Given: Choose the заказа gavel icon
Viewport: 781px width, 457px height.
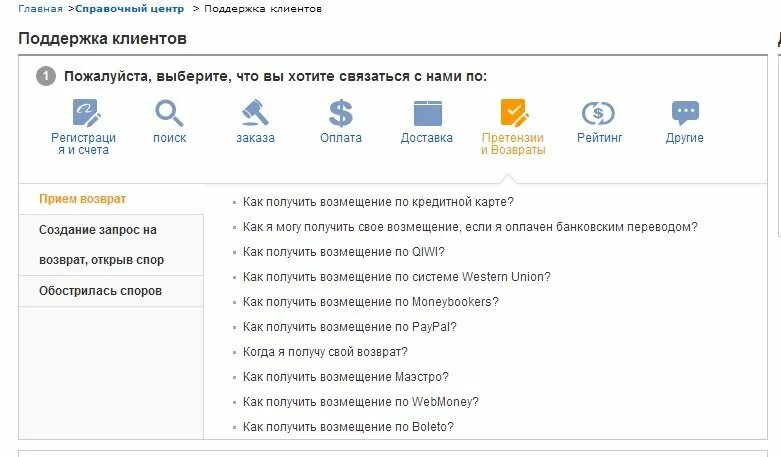Looking at the screenshot, I should coord(255,113).
